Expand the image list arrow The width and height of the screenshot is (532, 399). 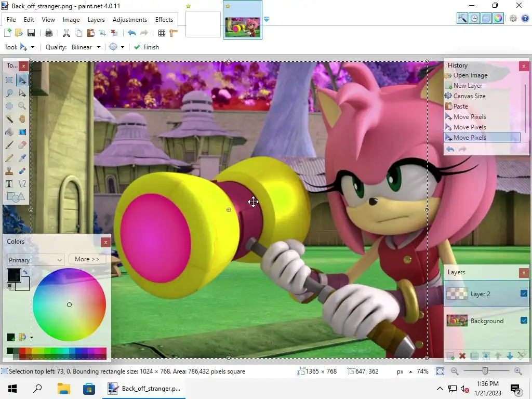click(x=267, y=19)
